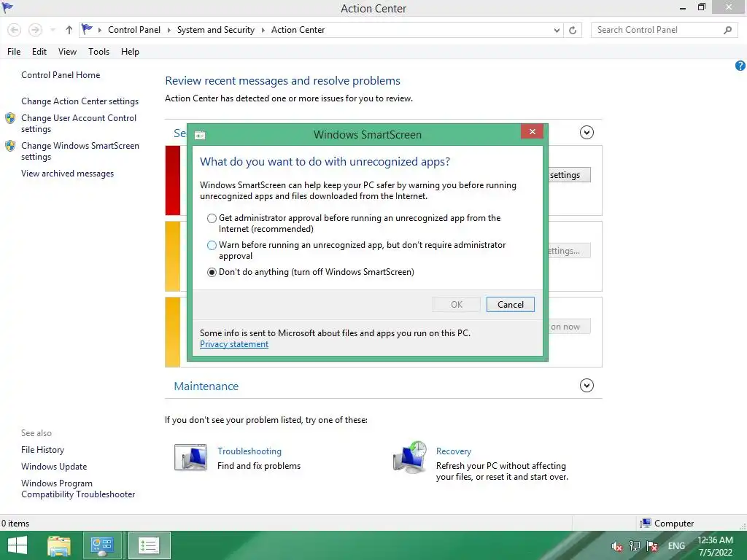Open the File menu
This screenshot has height=560, width=747.
click(14, 52)
